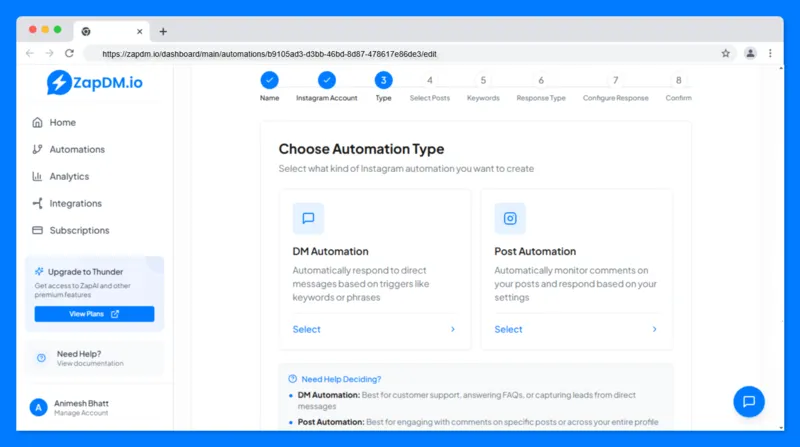
Task: Open a new browser tab
Action: coord(163,32)
